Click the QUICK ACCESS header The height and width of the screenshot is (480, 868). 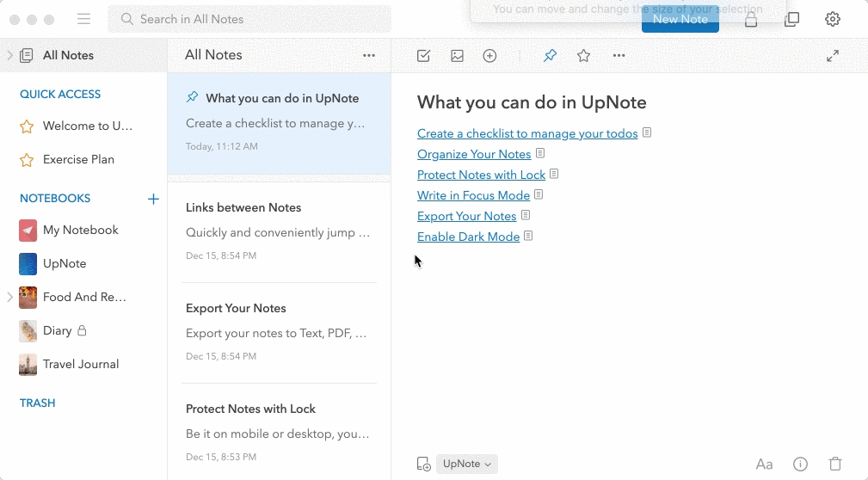coord(60,94)
